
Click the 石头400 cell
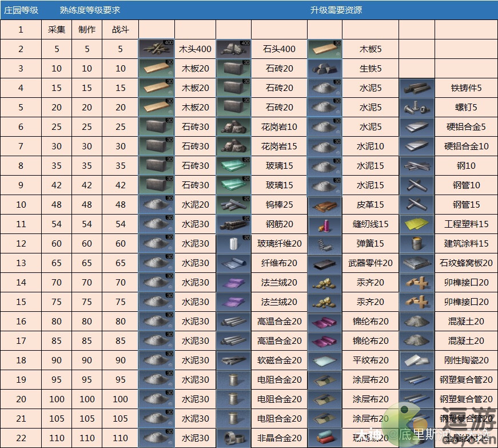pyautogui.click(x=279, y=49)
